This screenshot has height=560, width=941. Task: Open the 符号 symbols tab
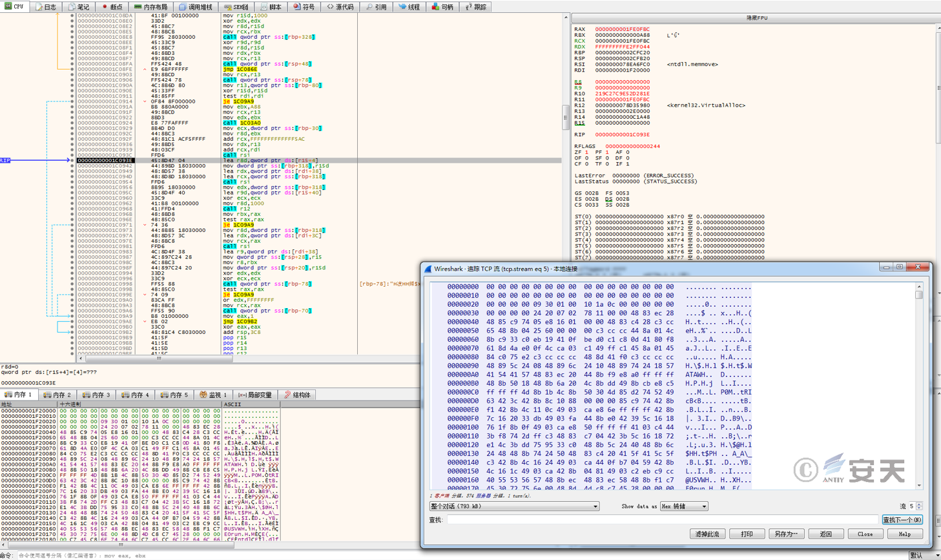(304, 6)
